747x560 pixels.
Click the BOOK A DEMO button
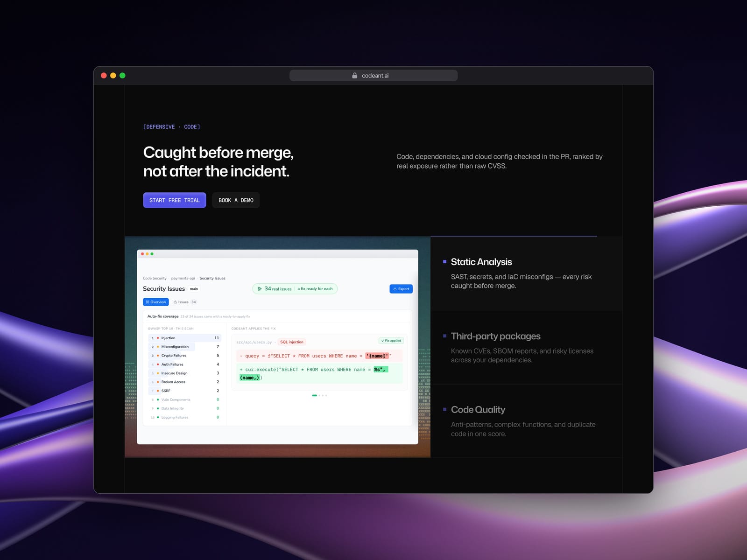point(236,200)
